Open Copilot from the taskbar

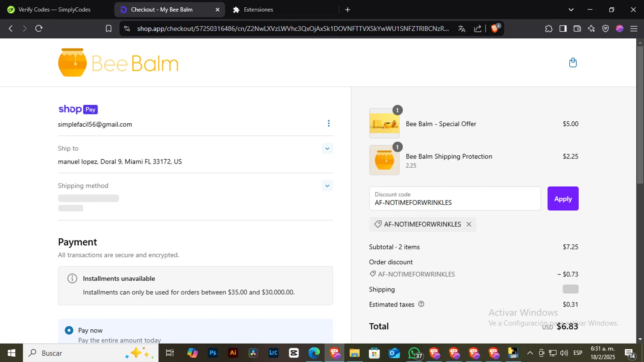193,353
